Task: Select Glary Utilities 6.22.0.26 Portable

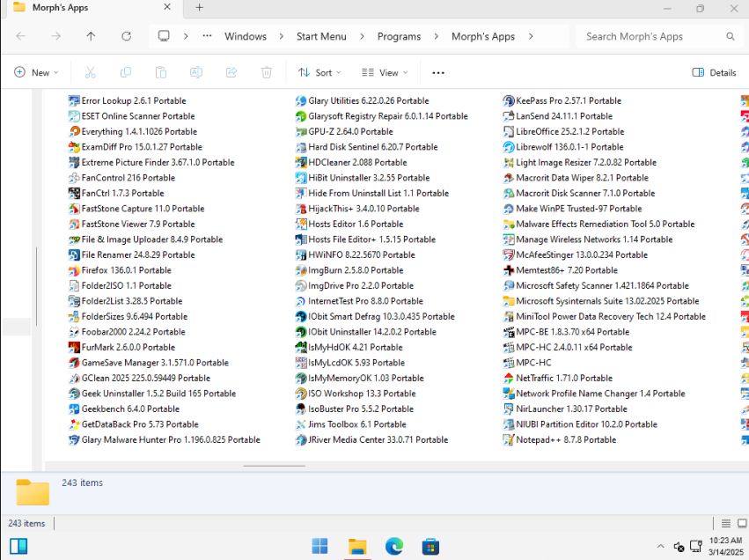Action: pos(363,101)
